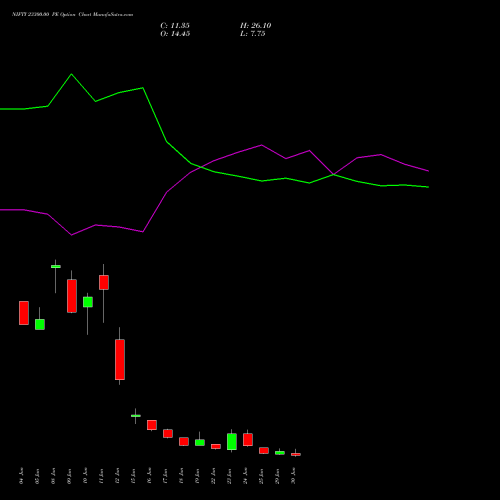Screen dimensions: 500x500
Task: Click the low value L: 7.75
Action: click(253, 34)
